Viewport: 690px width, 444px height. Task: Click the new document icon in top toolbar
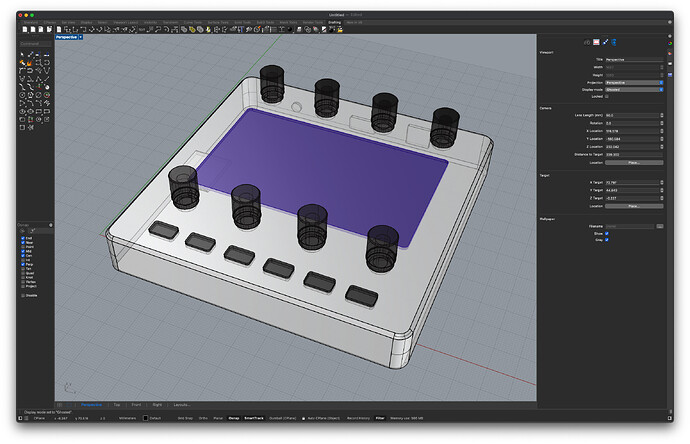pyautogui.click(x=25, y=29)
